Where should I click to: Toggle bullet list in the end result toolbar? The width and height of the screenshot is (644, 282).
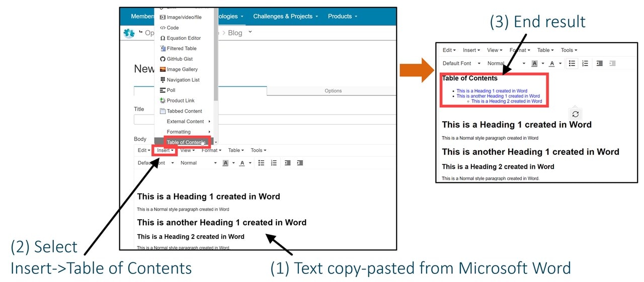click(572, 63)
